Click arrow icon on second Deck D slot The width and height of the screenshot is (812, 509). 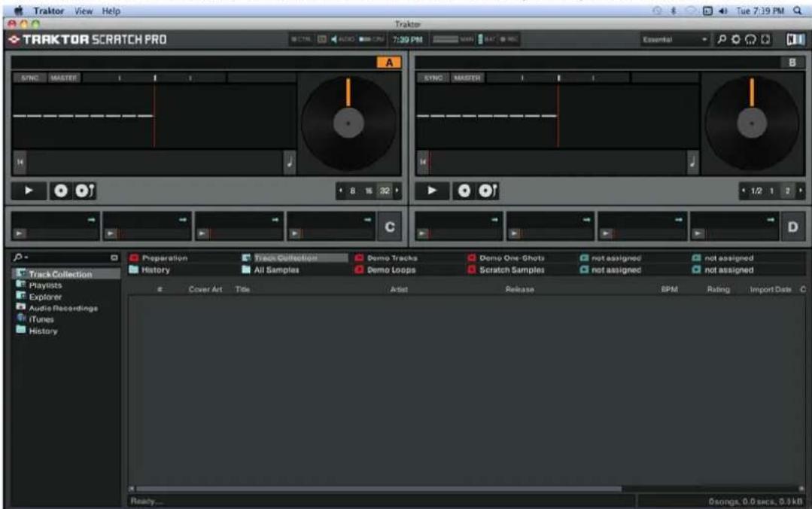[x=586, y=220]
